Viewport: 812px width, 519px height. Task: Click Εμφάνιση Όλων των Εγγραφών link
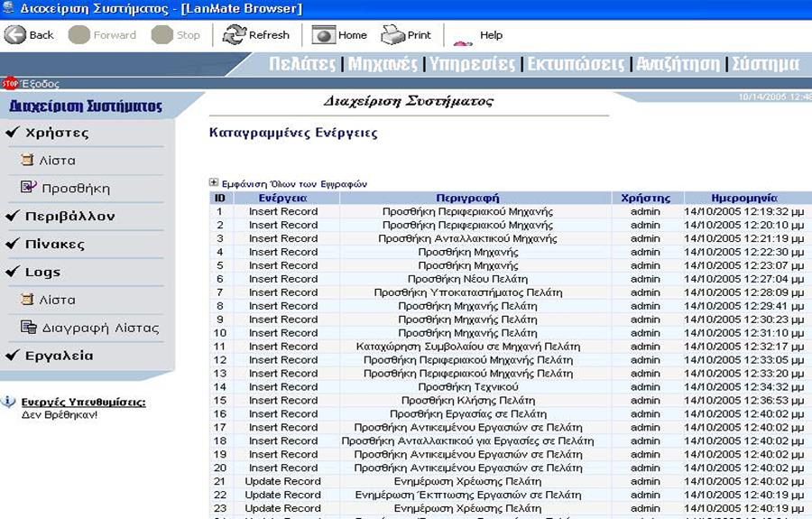click(294, 184)
